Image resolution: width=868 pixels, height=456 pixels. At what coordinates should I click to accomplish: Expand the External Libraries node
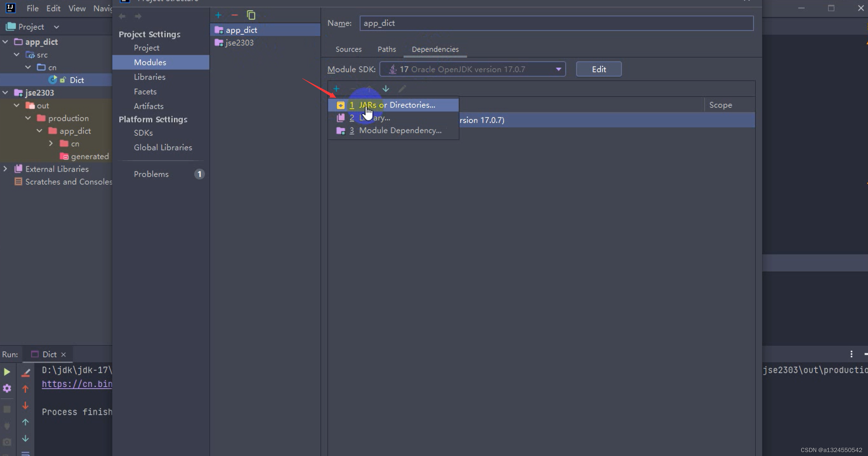coord(5,169)
